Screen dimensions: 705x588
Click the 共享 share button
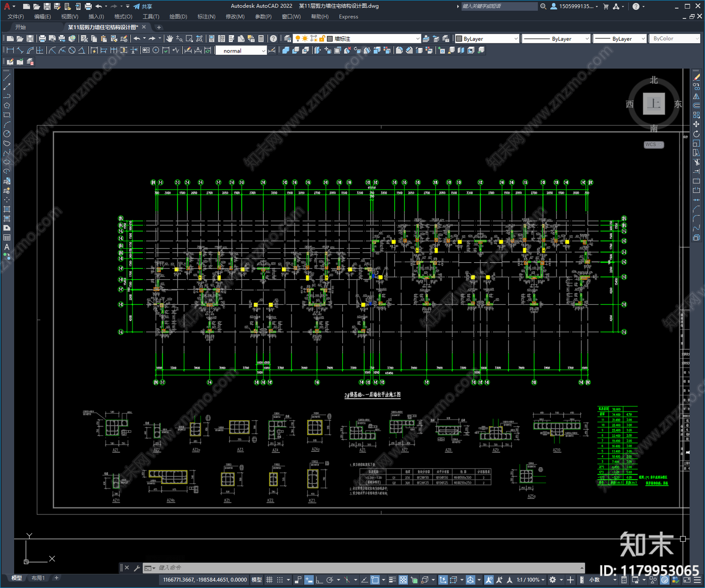pos(143,6)
